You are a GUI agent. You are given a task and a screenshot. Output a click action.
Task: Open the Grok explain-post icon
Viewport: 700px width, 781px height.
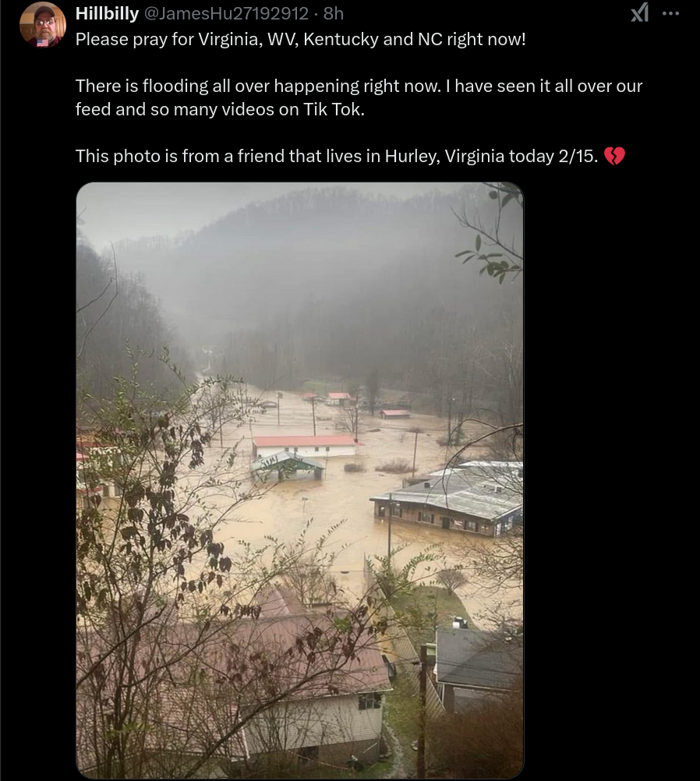click(640, 12)
